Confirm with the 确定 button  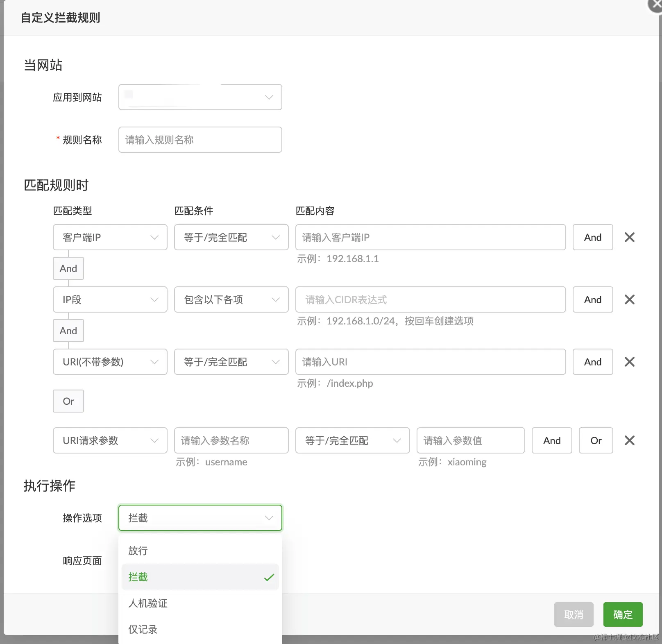coord(623,615)
